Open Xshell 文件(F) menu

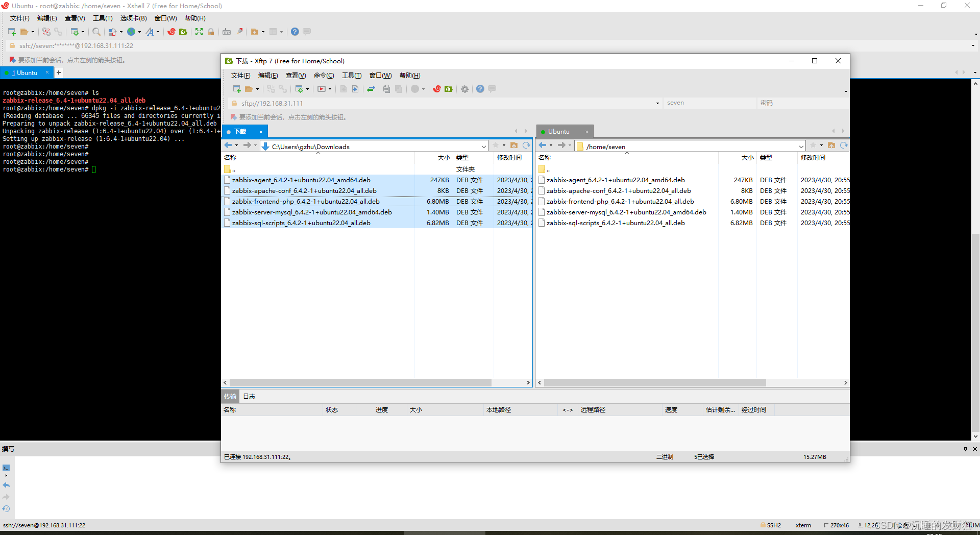click(19, 18)
